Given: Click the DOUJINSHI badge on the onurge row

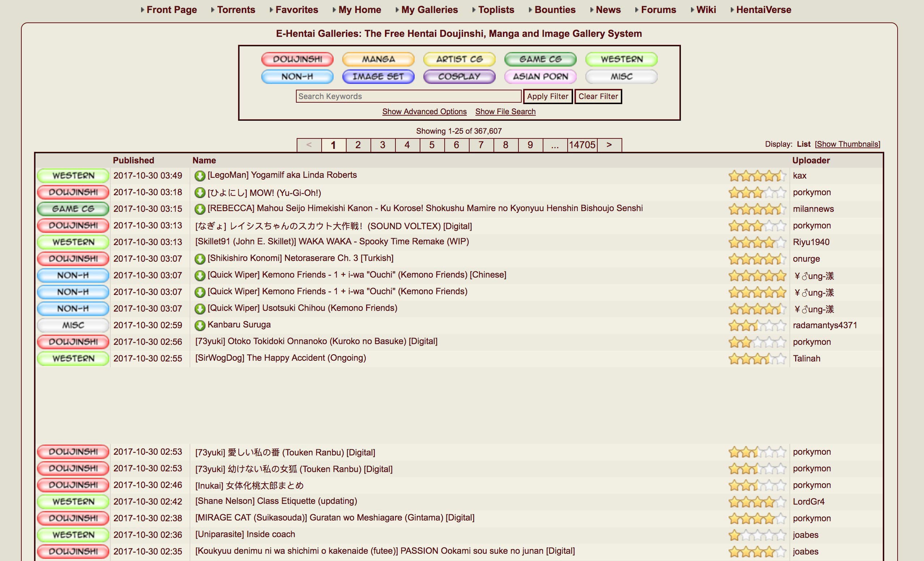Looking at the screenshot, I should point(73,258).
